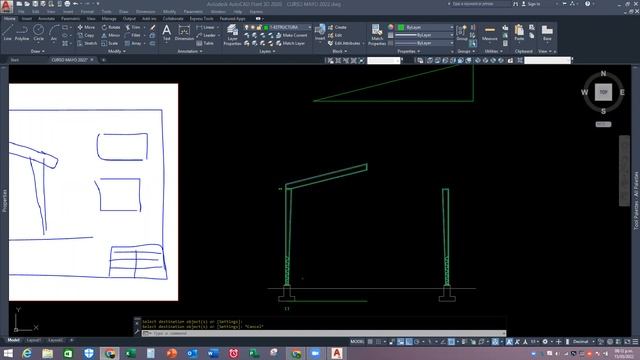
Task: Click the Erase tool icon
Action: (152, 27)
